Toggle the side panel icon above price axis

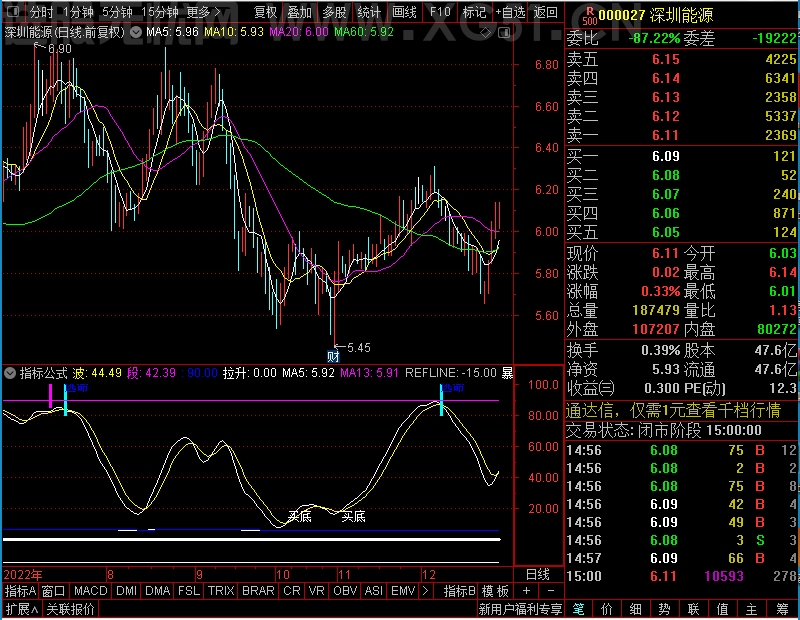pyautogui.click(x=504, y=33)
